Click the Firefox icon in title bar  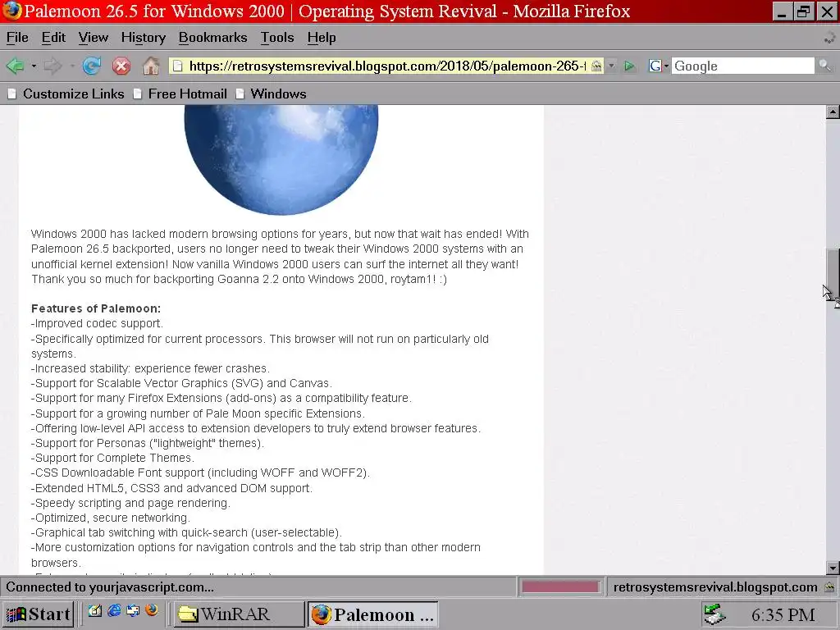(11, 11)
